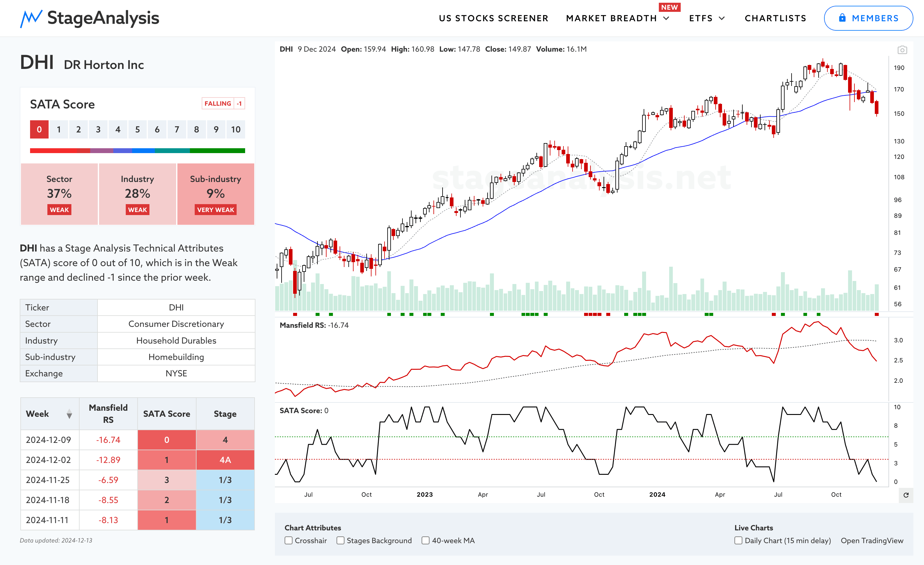Click the Data updated: 2024-12-13 note
This screenshot has height=565, width=924.
point(56,540)
